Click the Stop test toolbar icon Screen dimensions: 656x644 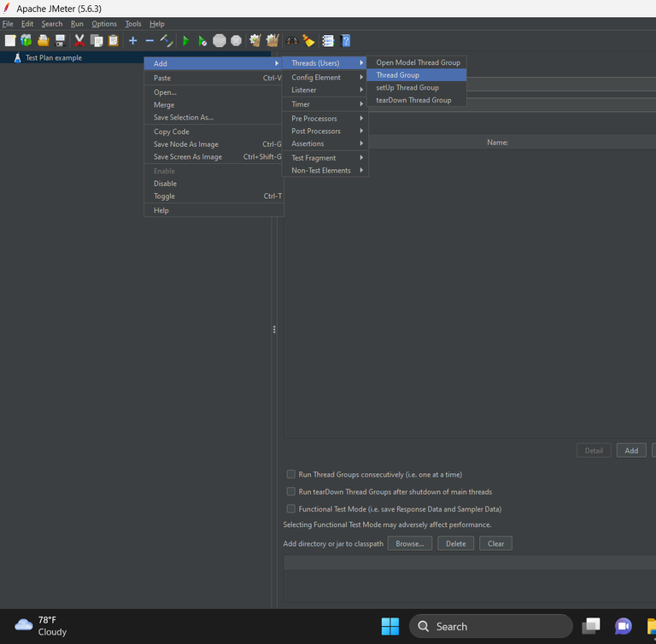(x=220, y=41)
